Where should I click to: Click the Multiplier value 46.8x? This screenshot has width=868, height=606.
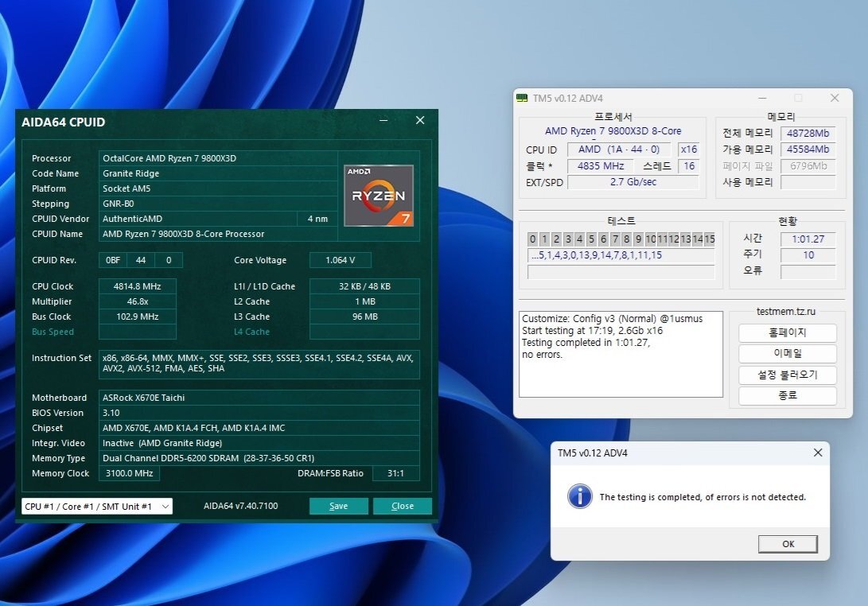point(138,301)
